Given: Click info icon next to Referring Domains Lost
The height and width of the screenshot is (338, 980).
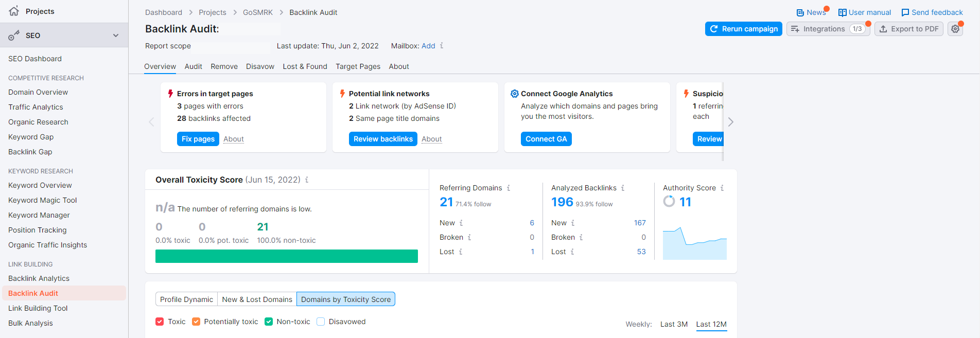Looking at the screenshot, I should coord(461,252).
